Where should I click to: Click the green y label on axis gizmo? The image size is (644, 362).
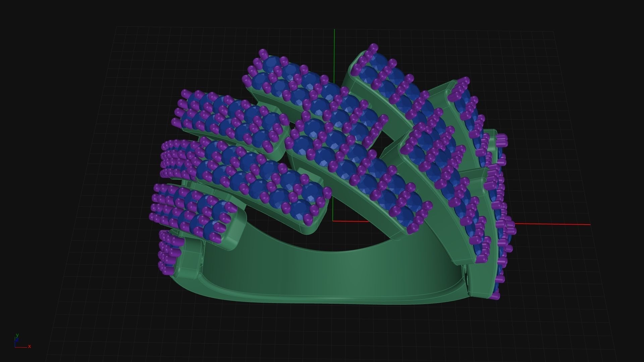pyautogui.click(x=17, y=335)
